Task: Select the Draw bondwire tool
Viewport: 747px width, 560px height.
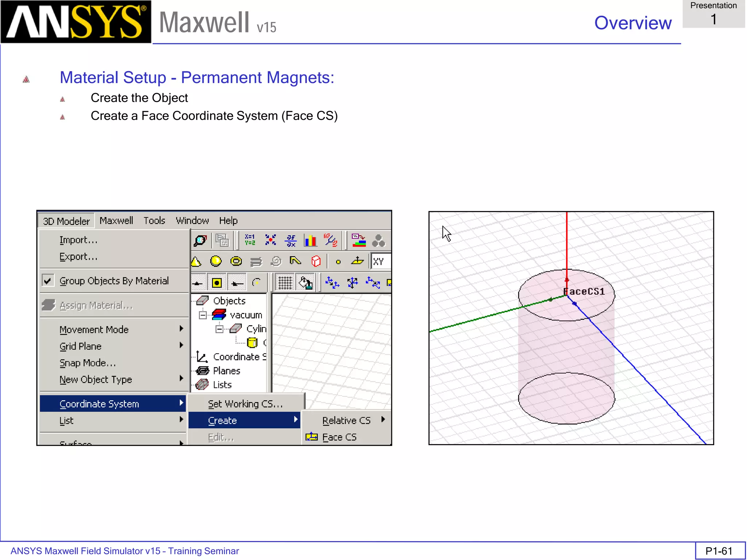Action: [x=295, y=261]
